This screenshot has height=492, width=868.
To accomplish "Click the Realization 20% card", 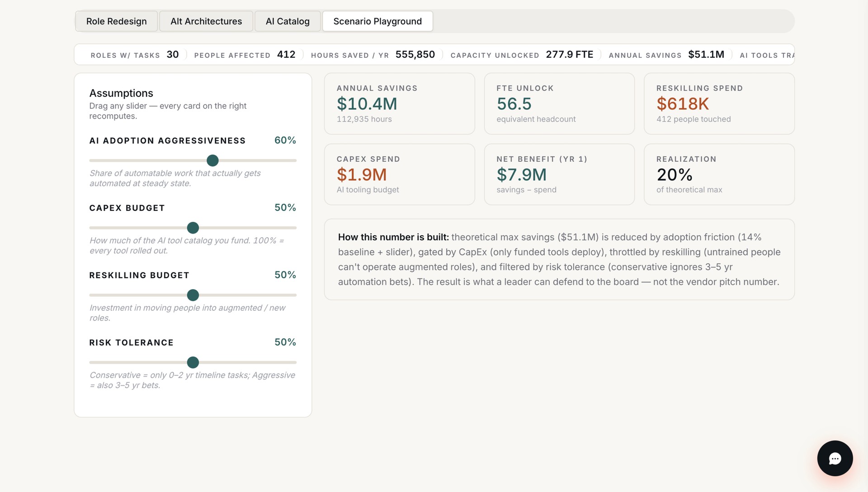I will coord(719,174).
